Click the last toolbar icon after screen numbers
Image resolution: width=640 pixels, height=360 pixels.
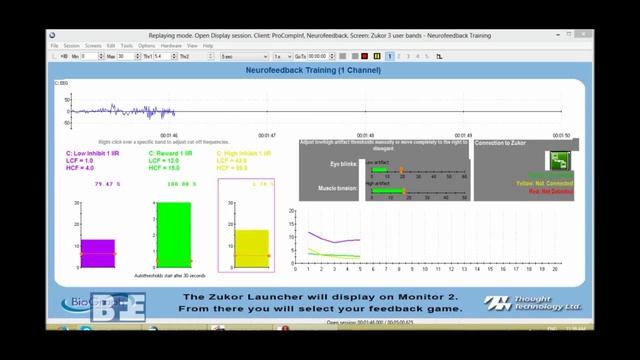click(x=439, y=56)
